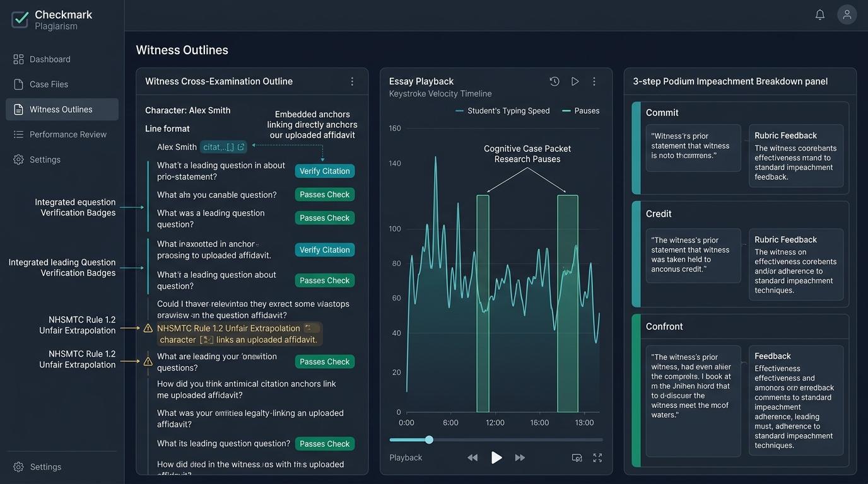The image size is (868, 484).
Task: Select the Credit step heading
Action: click(x=659, y=214)
